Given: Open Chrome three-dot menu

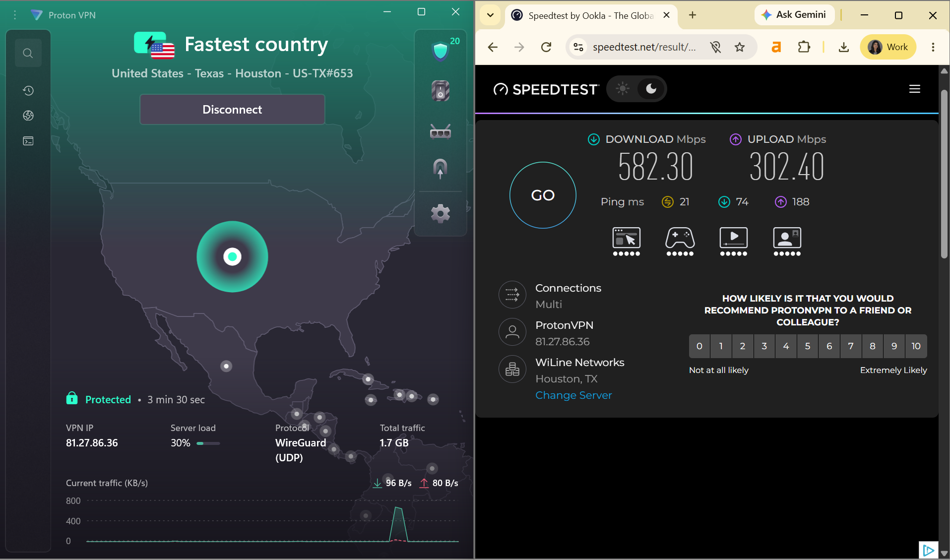Looking at the screenshot, I should [x=933, y=47].
